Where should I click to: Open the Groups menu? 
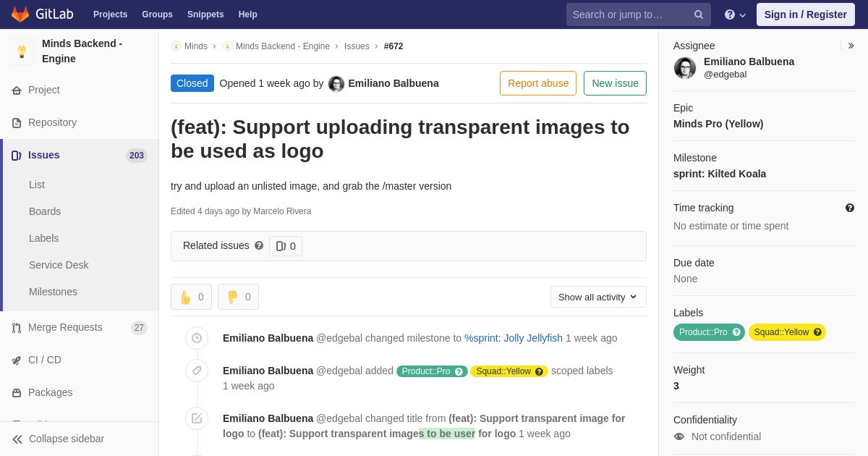click(x=157, y=14)
